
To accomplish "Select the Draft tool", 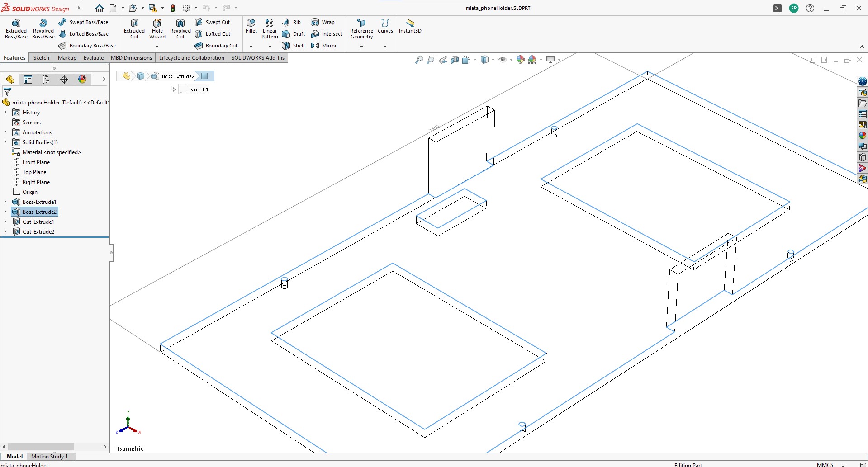I will coord(293,34).
